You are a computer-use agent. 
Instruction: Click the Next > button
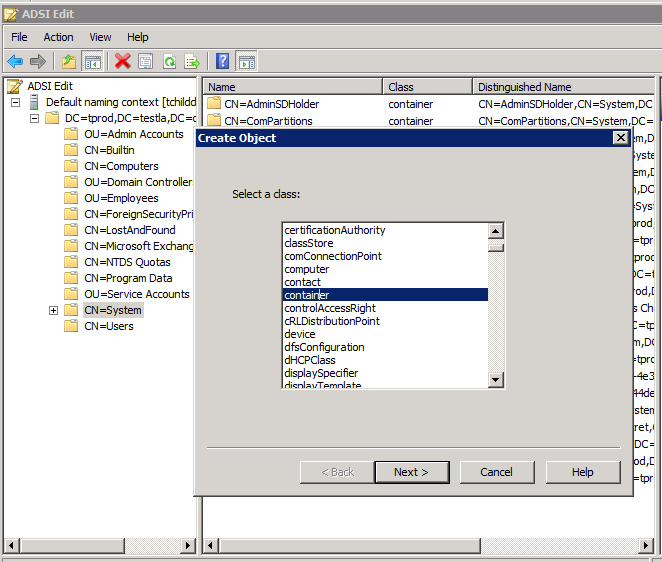pyautogui.click(x=412, y=472)
